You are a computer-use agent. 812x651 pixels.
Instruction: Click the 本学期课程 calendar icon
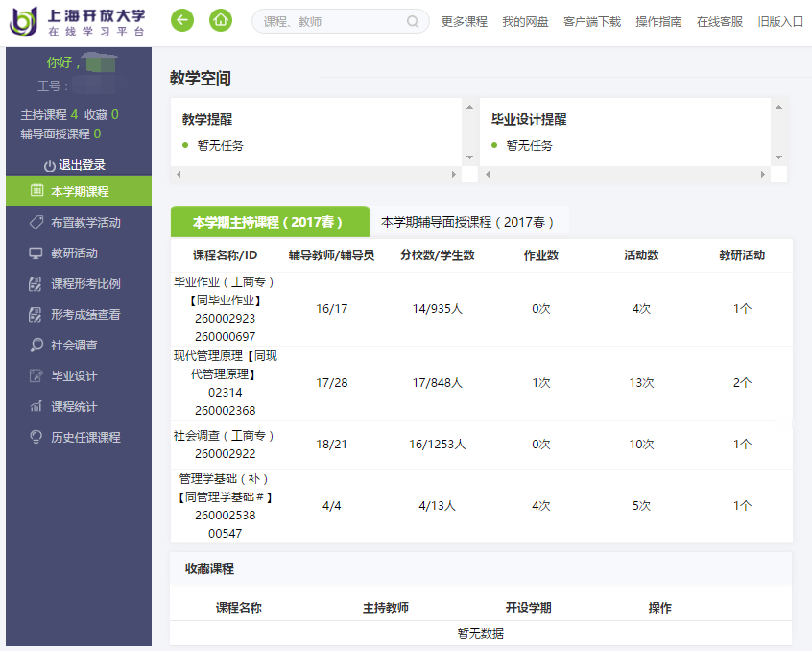pyautogui.click(x=36, y=190)
